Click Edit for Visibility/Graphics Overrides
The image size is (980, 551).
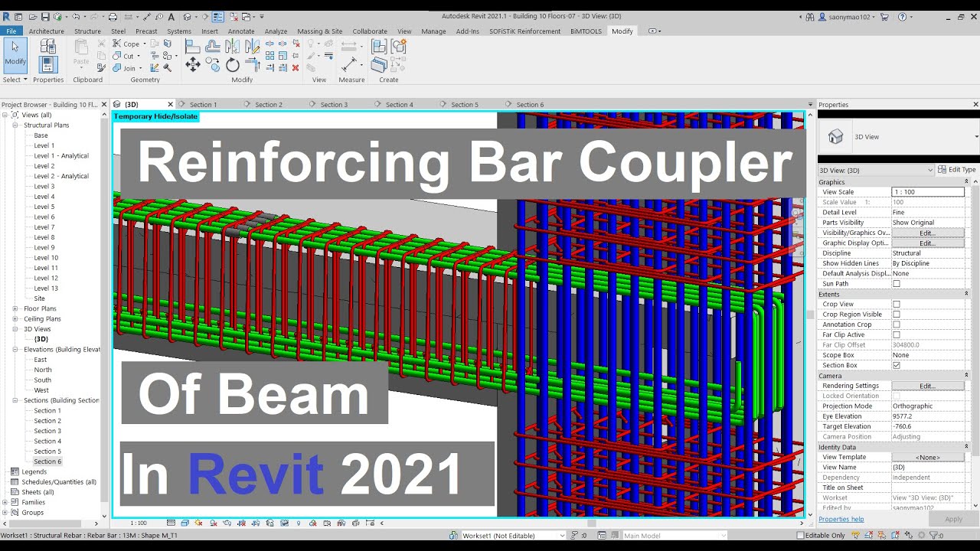coord(927,233)
